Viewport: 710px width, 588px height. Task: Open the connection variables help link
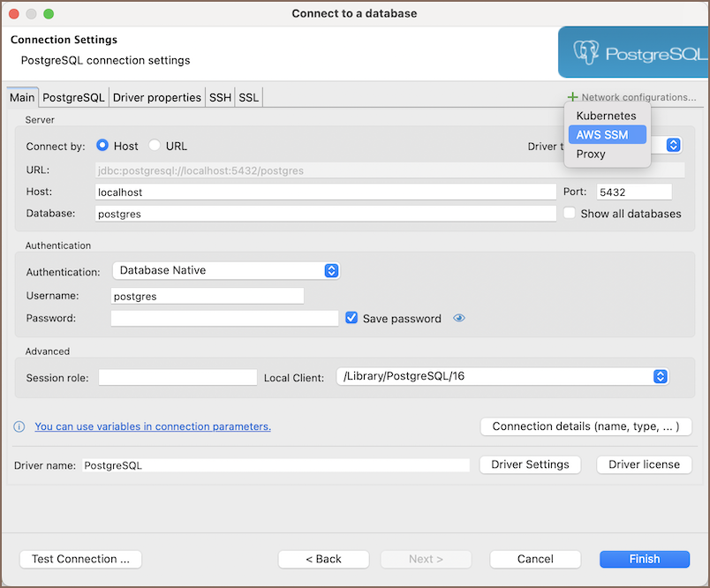(x=153, y=426)
